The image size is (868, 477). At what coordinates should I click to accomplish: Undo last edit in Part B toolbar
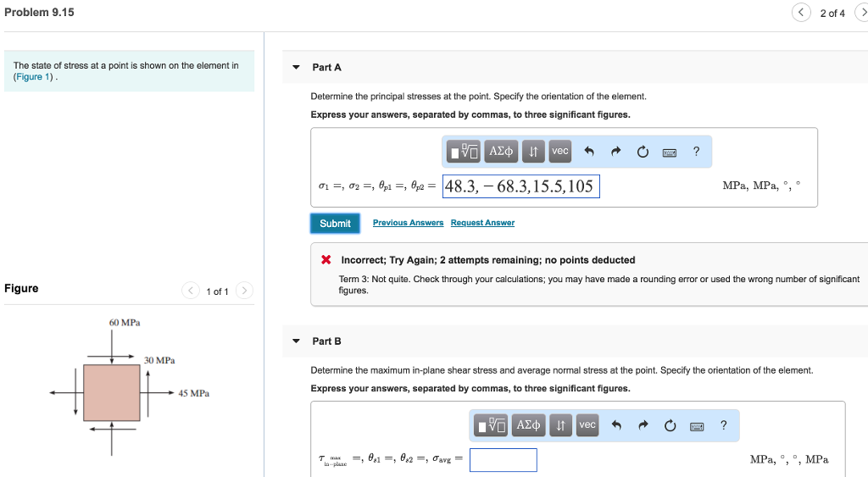pos(616,425)
